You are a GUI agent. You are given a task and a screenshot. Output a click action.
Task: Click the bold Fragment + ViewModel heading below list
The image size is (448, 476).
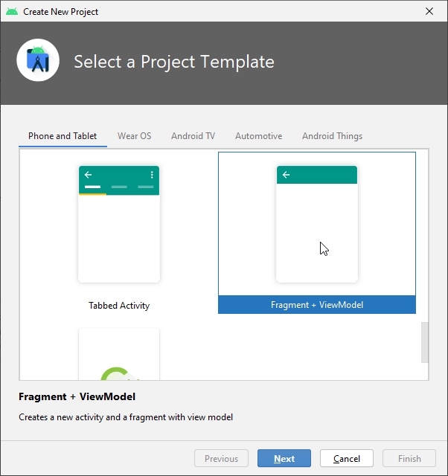coord(77,396)
